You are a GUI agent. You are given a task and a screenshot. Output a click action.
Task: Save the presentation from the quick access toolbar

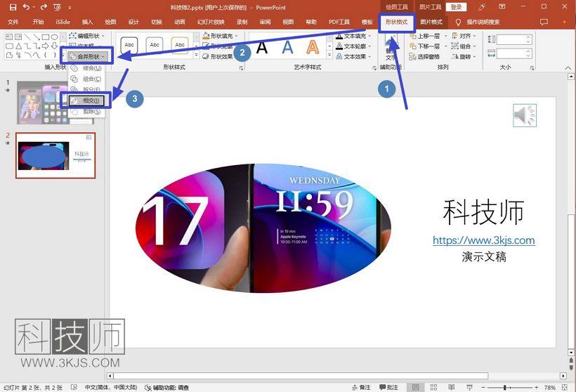click(13, 7)
